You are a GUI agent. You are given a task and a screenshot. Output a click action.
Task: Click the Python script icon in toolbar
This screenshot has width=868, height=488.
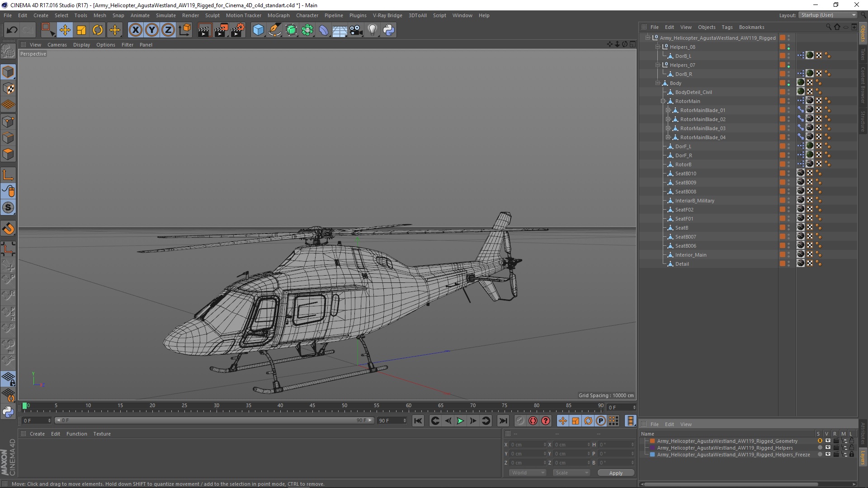tap(389, 30)
